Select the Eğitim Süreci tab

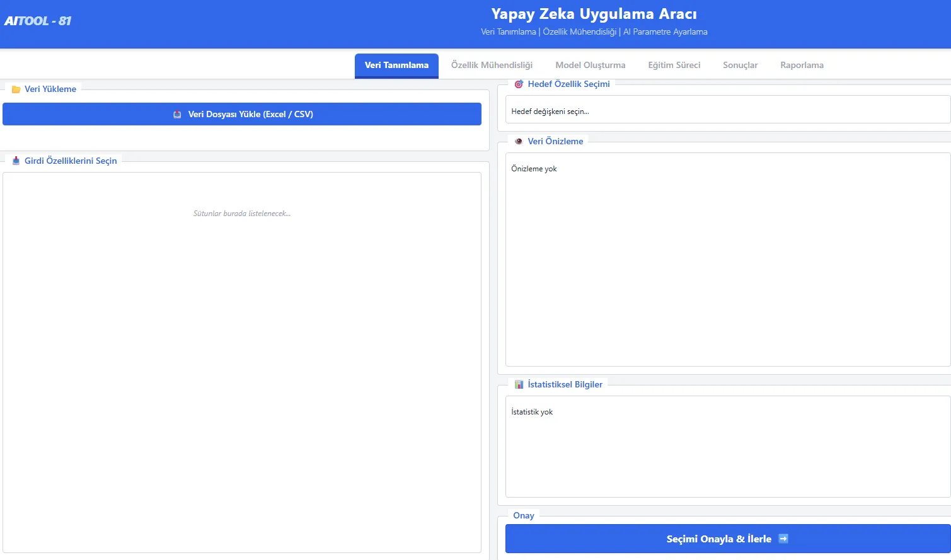point(674,66)
